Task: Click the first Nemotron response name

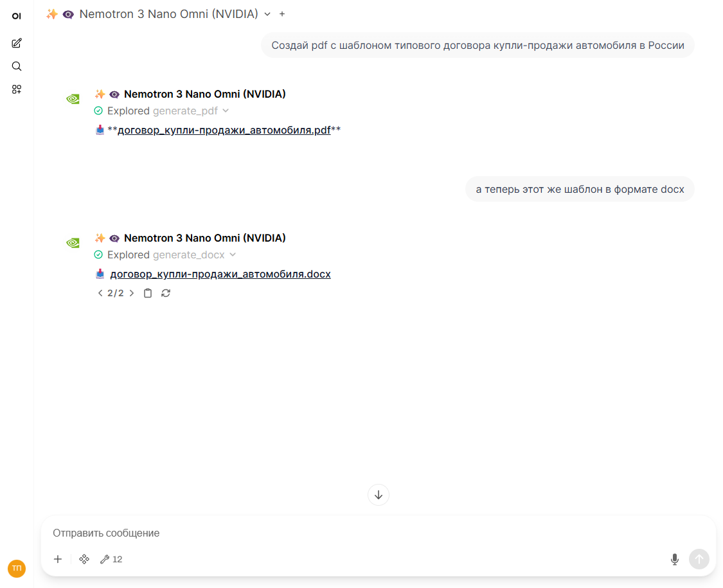Action: [205, 94]
